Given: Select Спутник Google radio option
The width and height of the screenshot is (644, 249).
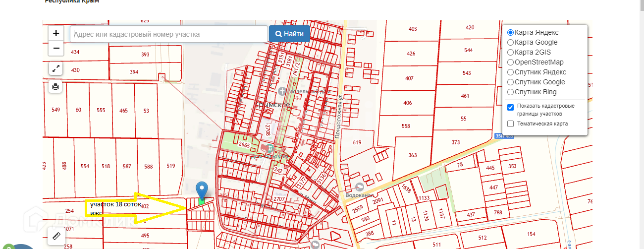Looking at the screenshot, I should tap(510, 82).
